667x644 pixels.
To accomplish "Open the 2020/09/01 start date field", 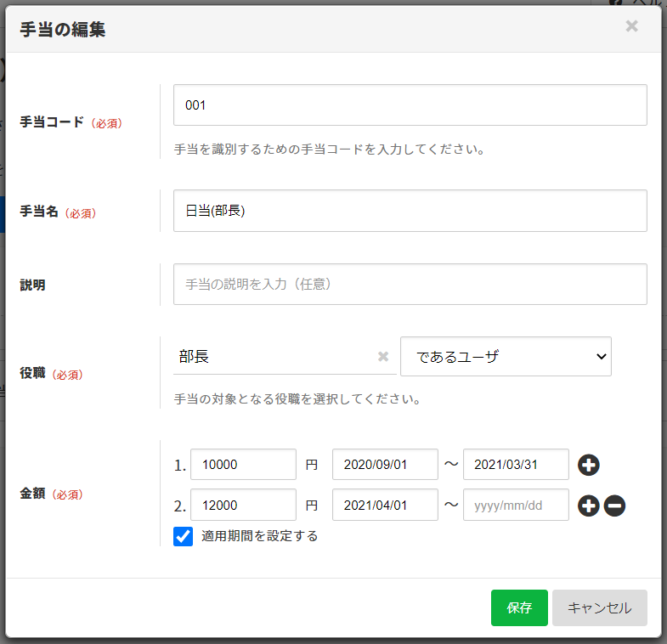I will (x=385, y=465).
